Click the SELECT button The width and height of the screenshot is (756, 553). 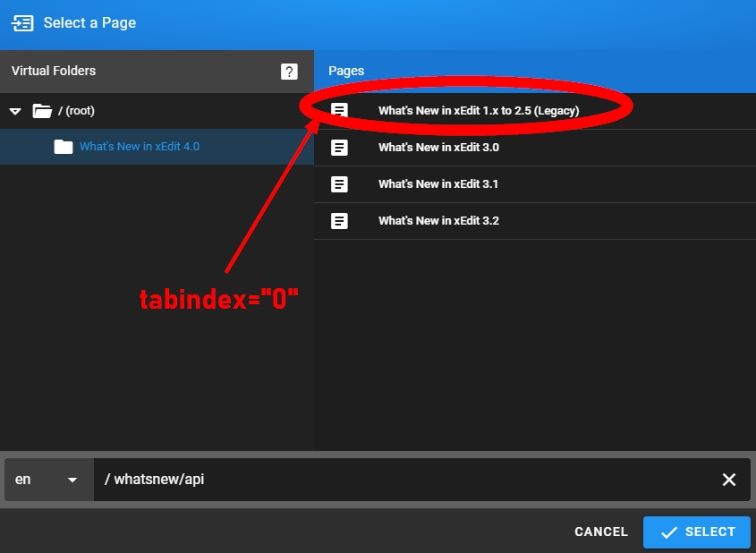[x=697, y=532]
